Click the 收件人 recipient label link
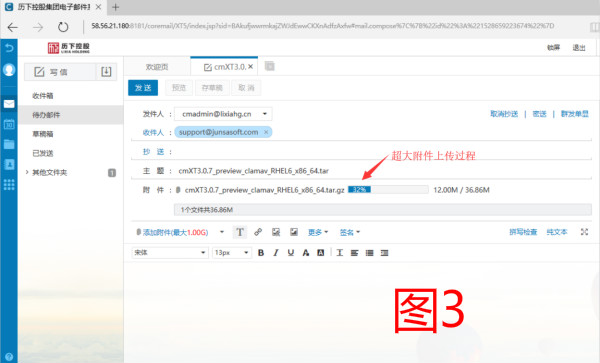600x363 pixels. [x=153, y=132]
